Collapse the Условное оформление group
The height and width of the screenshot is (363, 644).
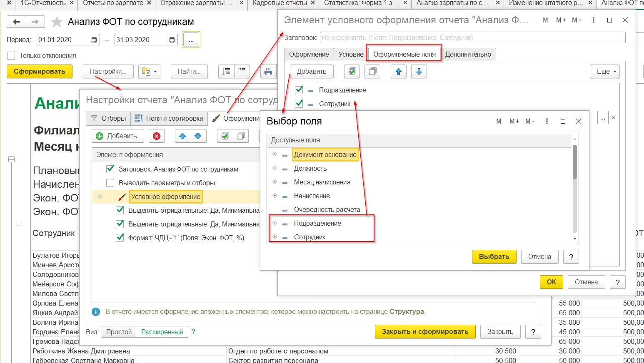coord(100,196)
